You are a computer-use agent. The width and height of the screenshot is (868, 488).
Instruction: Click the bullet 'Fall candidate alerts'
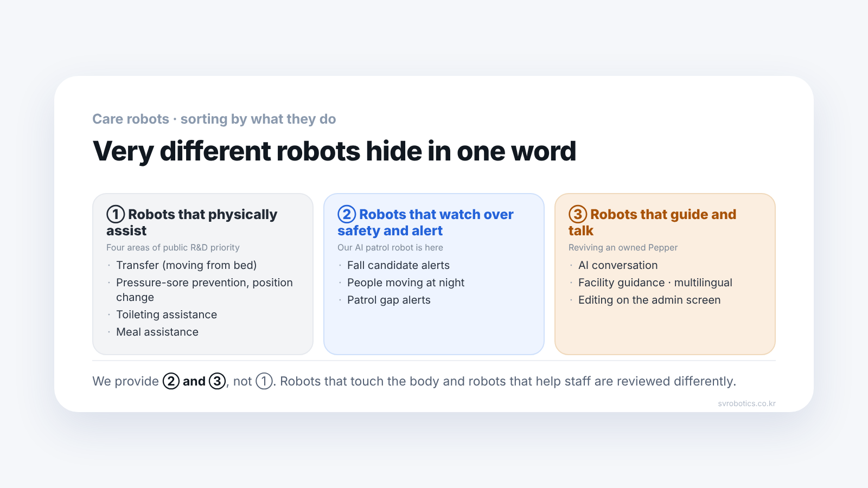click(x=398, y=265)
